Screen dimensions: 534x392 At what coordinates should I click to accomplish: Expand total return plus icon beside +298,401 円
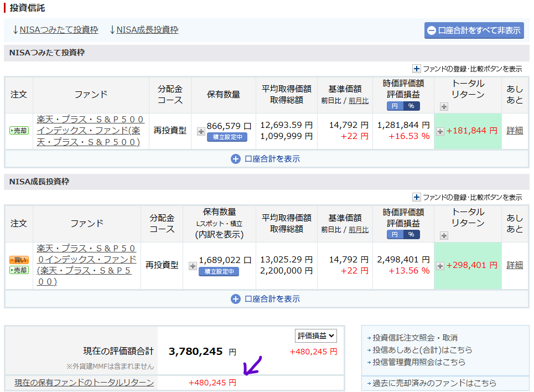point(440,266)
